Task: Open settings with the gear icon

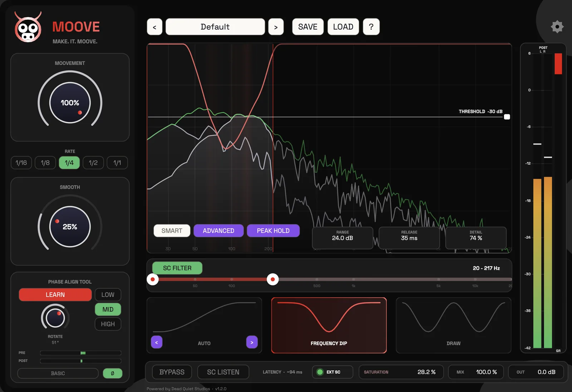Action: 557,27
